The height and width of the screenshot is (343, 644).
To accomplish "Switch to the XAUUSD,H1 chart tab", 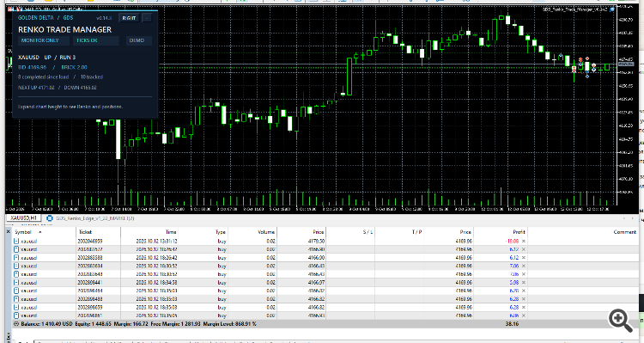I will click(x=24, y=218).
